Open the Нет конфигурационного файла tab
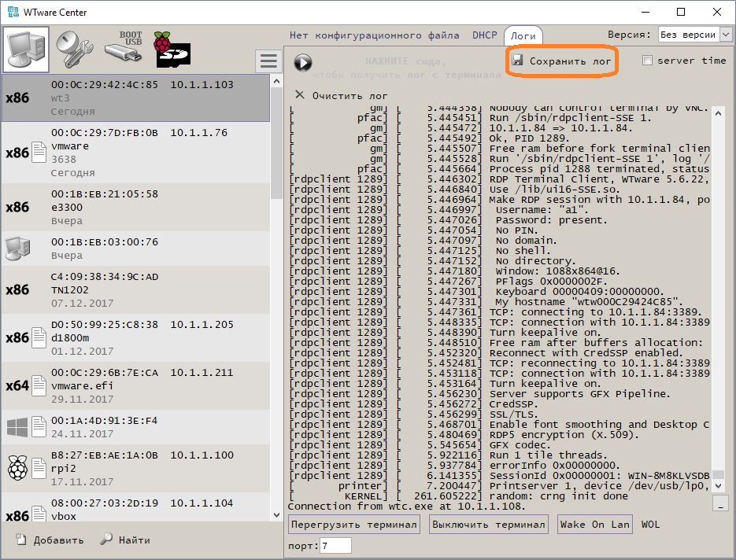This screenshot has width=736, height=560. tap(374, 35)
